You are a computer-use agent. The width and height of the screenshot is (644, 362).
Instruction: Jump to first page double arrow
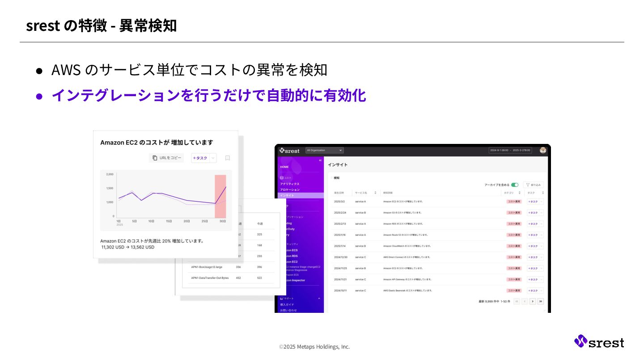[x=517, y=301]
